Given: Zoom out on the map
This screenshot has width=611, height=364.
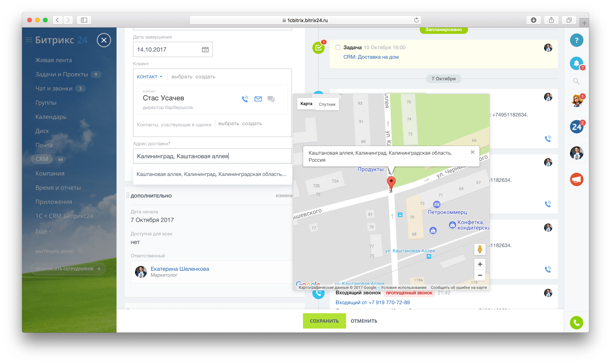Looking at the screenshot, I should [x=480, y=275].
